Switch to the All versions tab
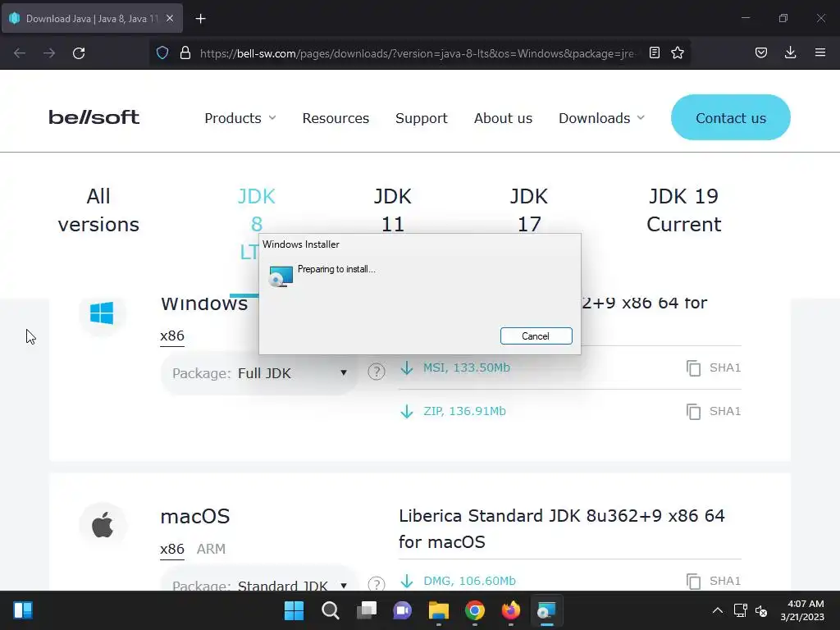840x630 pixels. 98,210
